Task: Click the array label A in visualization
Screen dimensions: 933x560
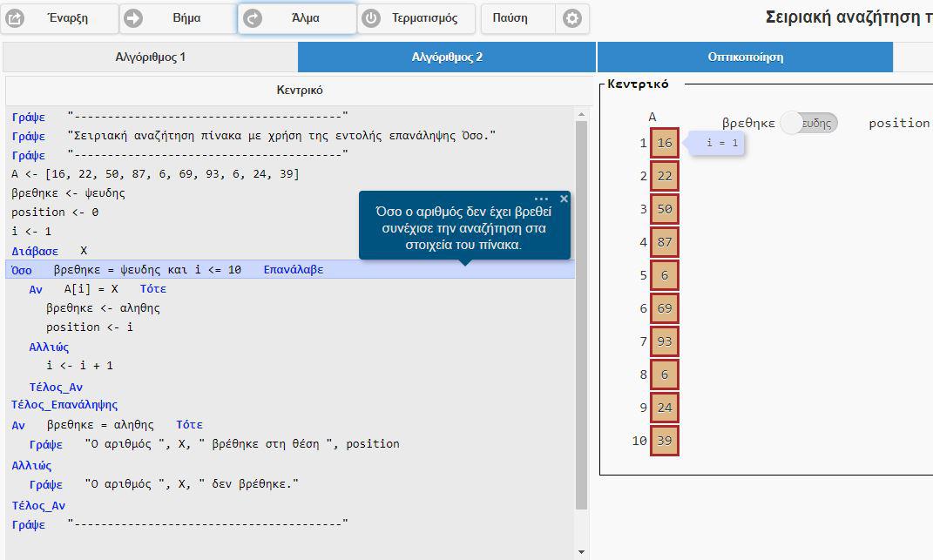Action: point(652,117)
